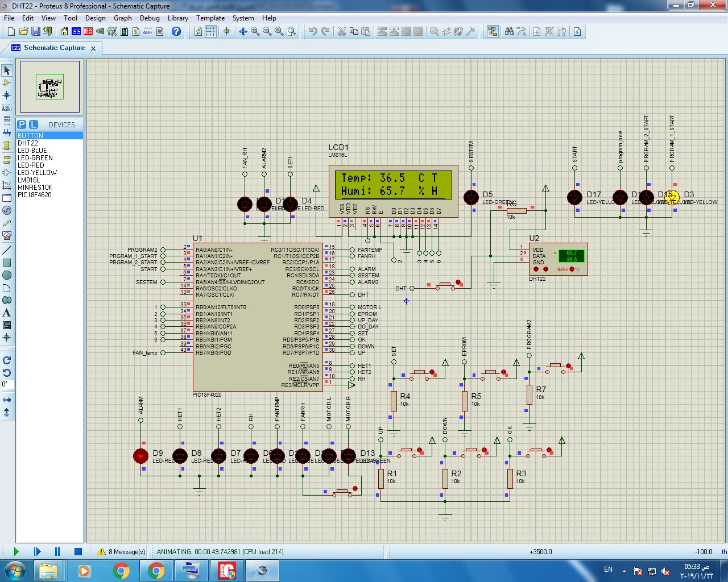This screenshot has height=582, width=728.
Task: Open the Design menu
Action: 96,18
